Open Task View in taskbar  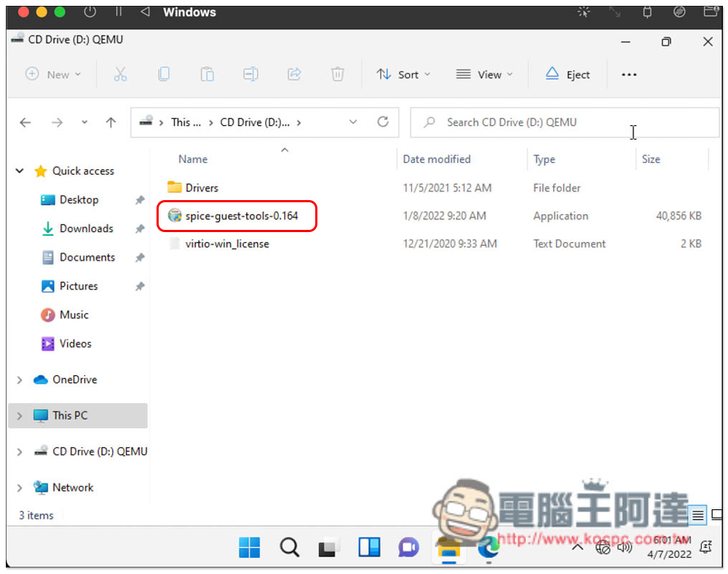(x=329, y=548)
